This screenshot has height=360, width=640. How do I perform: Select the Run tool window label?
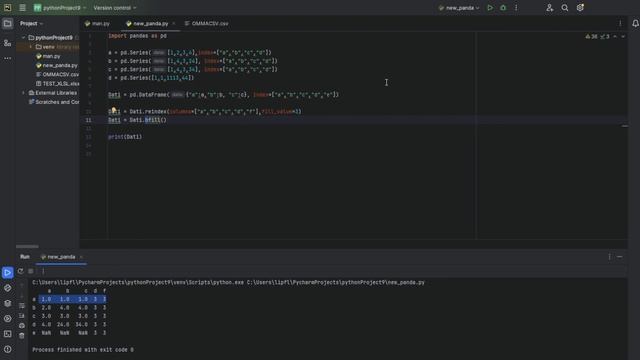click(25, 257)
